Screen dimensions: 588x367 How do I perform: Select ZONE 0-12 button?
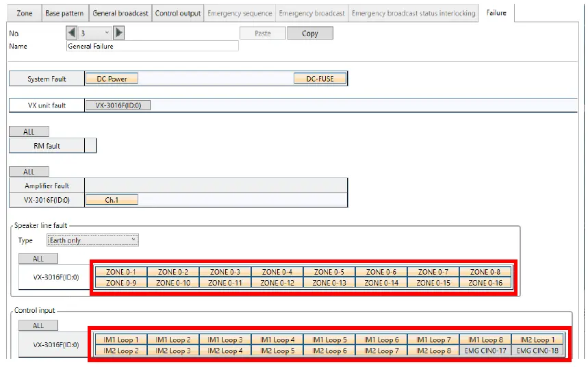277,283
